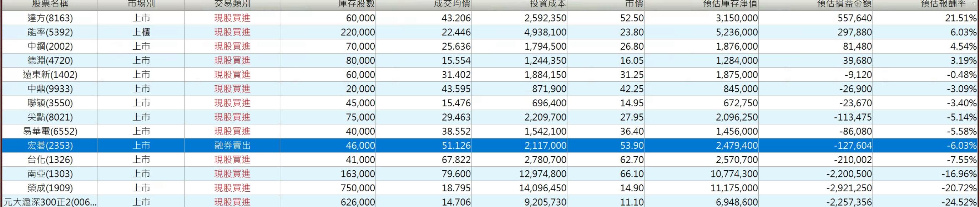Click share count 750,000 for 榮成
Screen dimensions: 980x207
358,188
